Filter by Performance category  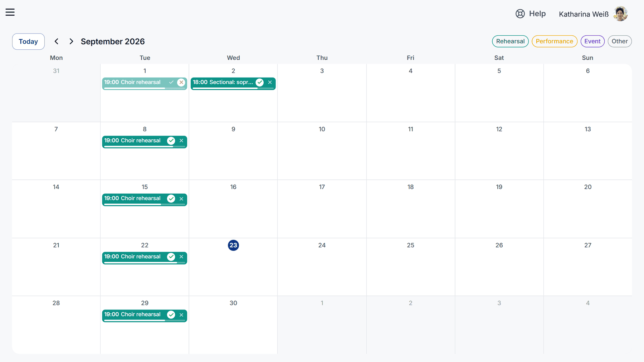tap(554, 41)
